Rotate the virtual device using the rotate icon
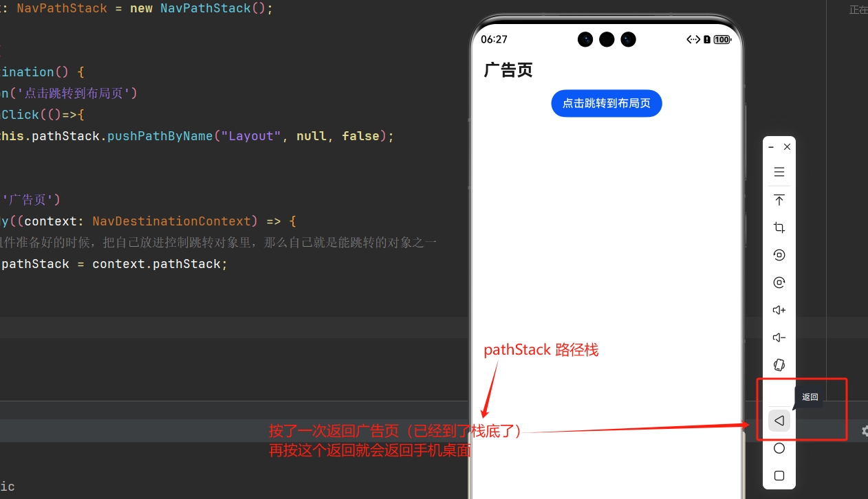Image resolution: width=868 pixels, height=499 pixels. (779, 282)
